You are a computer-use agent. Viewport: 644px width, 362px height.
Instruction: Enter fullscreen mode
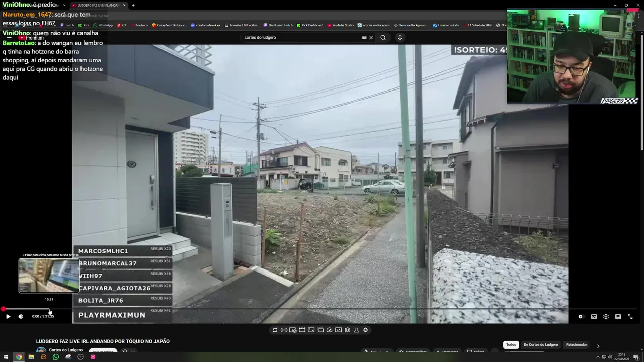pos(630,317)
